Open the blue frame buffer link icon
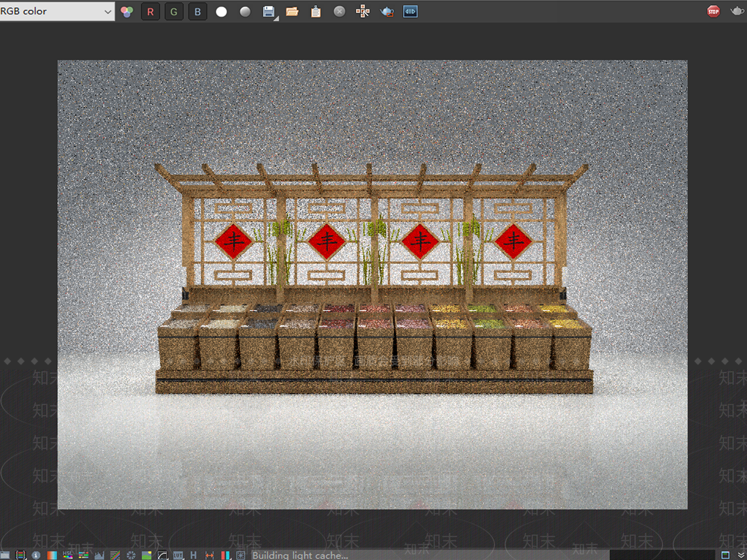Image resolution: width=747 pixels, height=560 pixels. (410, 12)
